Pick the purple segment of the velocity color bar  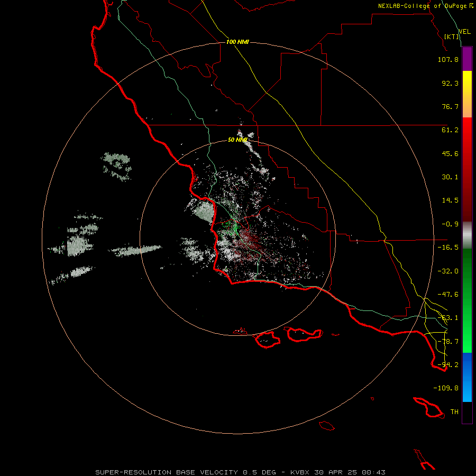coord(467,59)
